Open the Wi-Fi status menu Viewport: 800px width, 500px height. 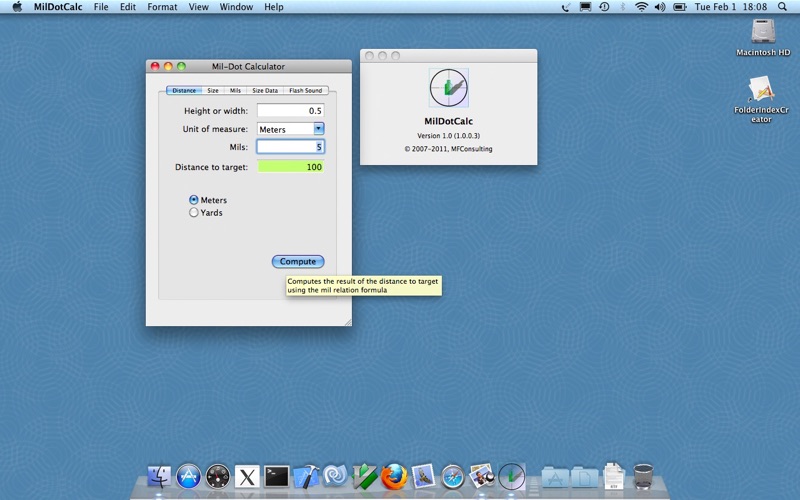point(641,7)
